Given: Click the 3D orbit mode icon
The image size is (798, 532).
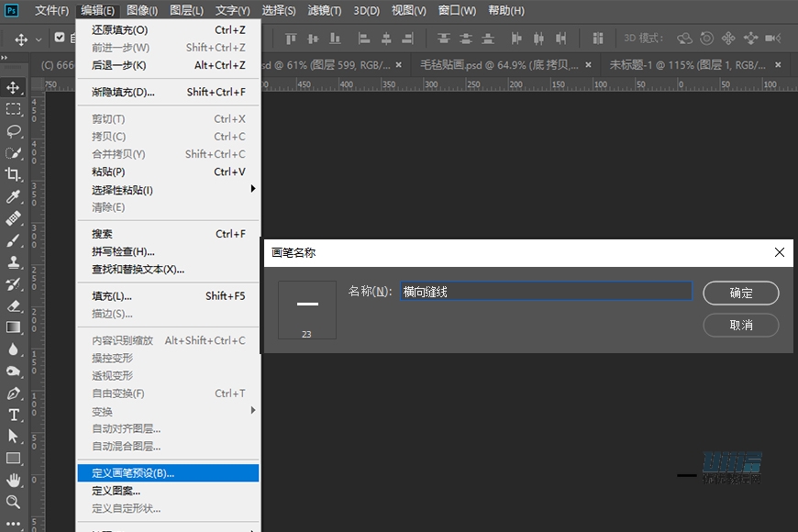Looking at the screenshot, I should coord(684,39).
